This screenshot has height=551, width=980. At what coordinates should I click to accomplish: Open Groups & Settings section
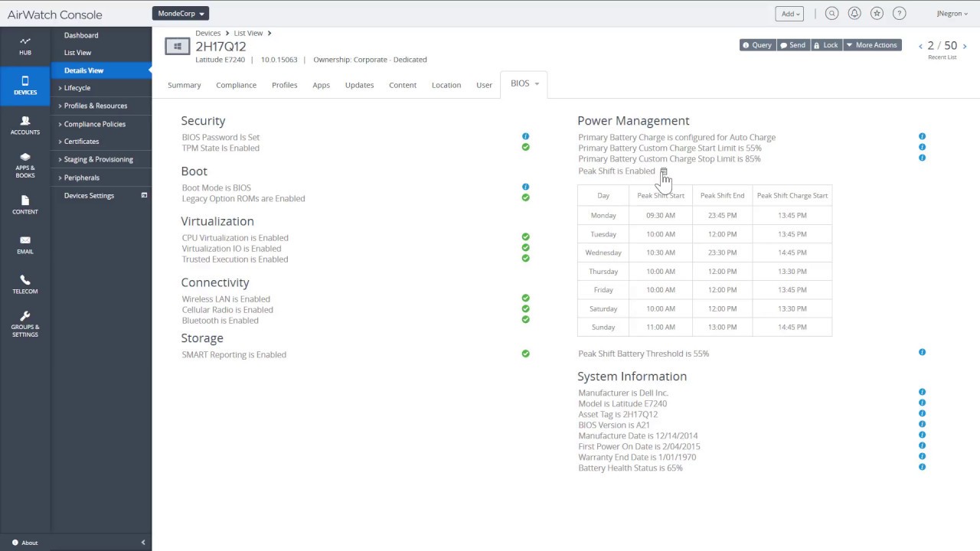coord(25,324)
